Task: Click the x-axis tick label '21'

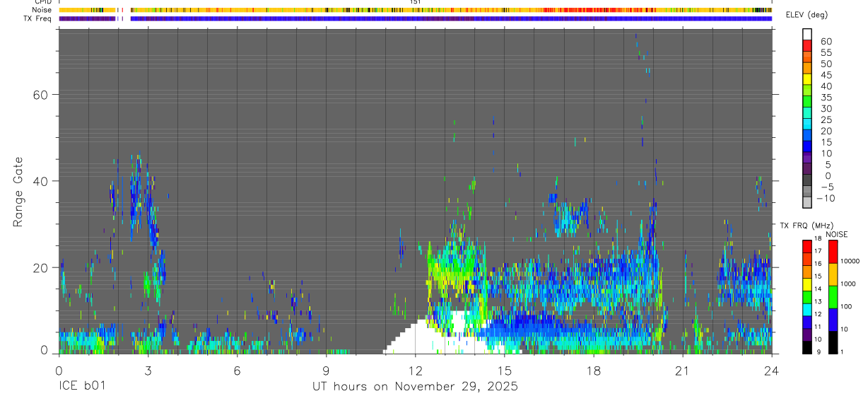Action: pos(683,370)
